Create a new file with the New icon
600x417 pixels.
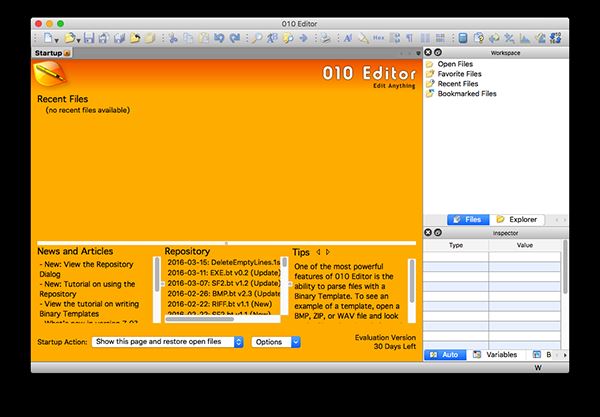coord(48,38)
